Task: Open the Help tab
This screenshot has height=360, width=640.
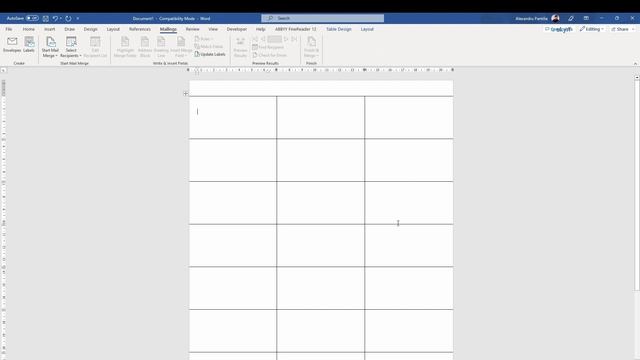Action: (x=260, y=29)
